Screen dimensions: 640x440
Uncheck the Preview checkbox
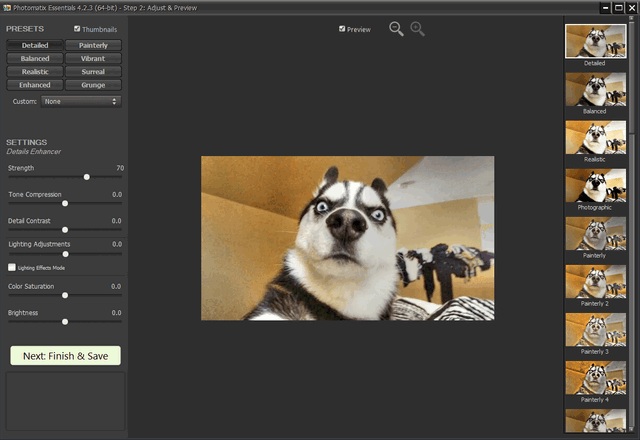pyautogui.click(x=343, y=29)
